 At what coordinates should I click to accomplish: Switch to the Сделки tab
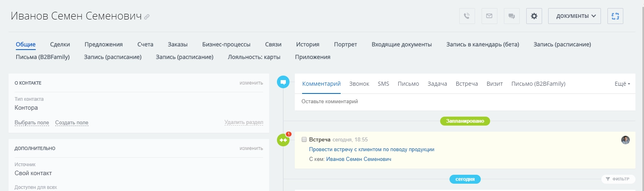(x=60, y=44)
